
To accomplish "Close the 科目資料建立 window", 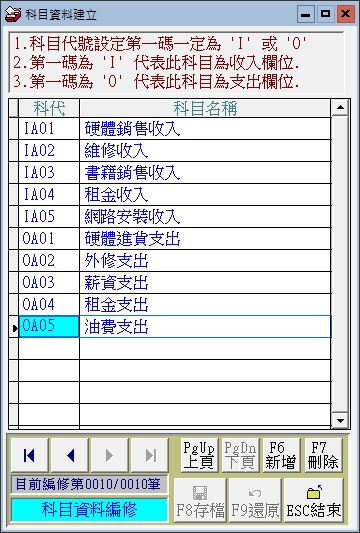I will pyautogui.click(x=345, y=14).
